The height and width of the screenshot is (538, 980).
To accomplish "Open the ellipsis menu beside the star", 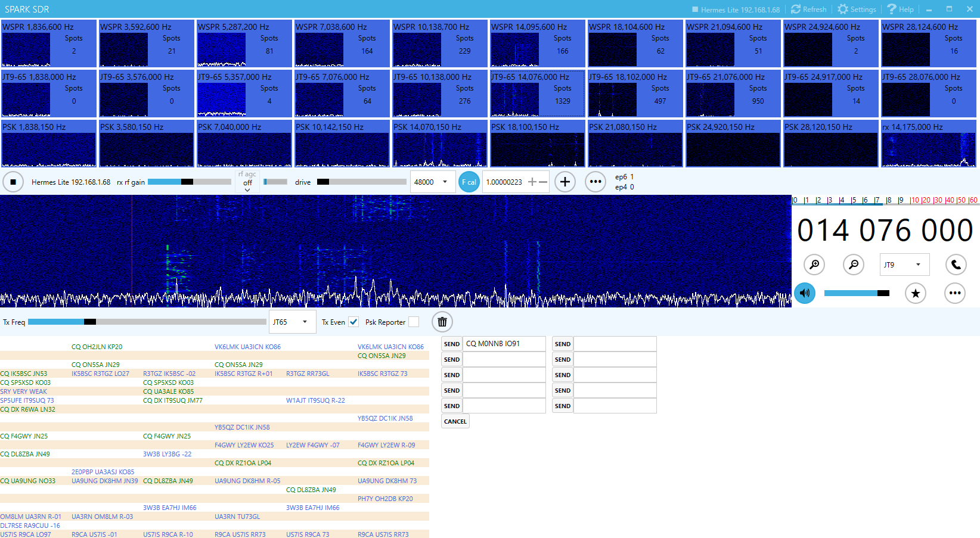I will click(x=955, y=293).
